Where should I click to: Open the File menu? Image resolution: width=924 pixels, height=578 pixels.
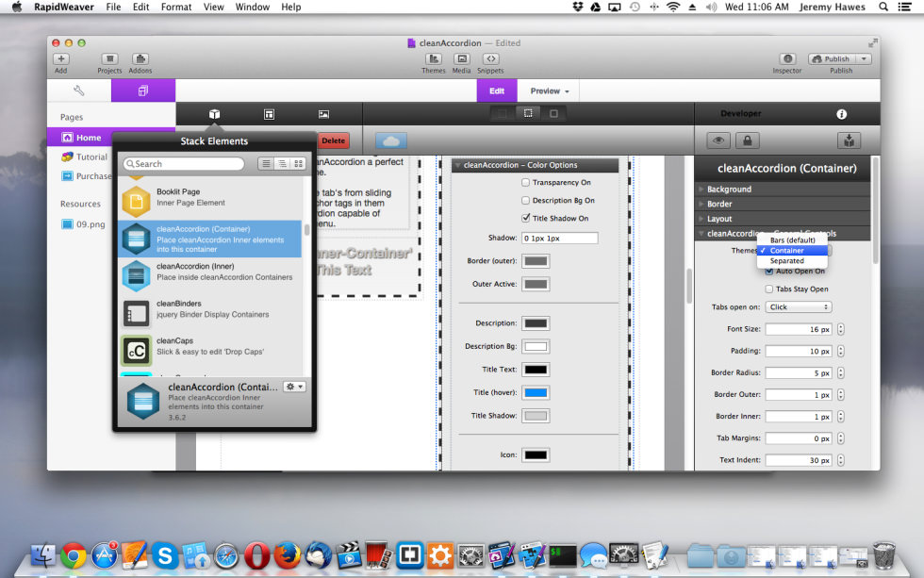click(113, 7)
